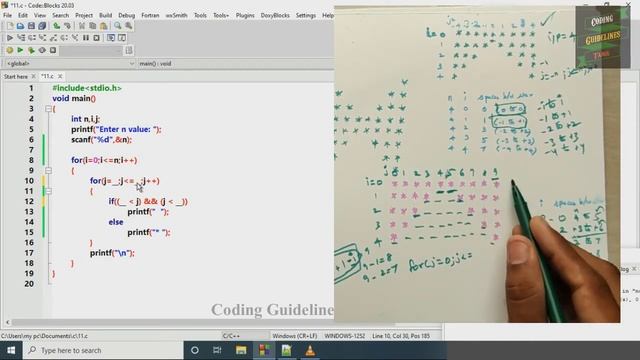Click scrollbar left arrow under editor
The width and height of the screenshot is (640, 360).
click(x=7, y=322)
